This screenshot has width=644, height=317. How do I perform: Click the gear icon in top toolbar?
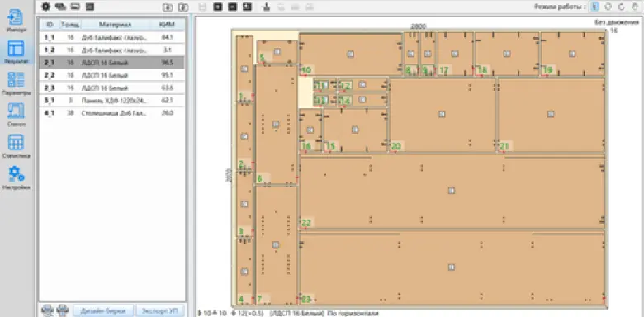(45, 7)
